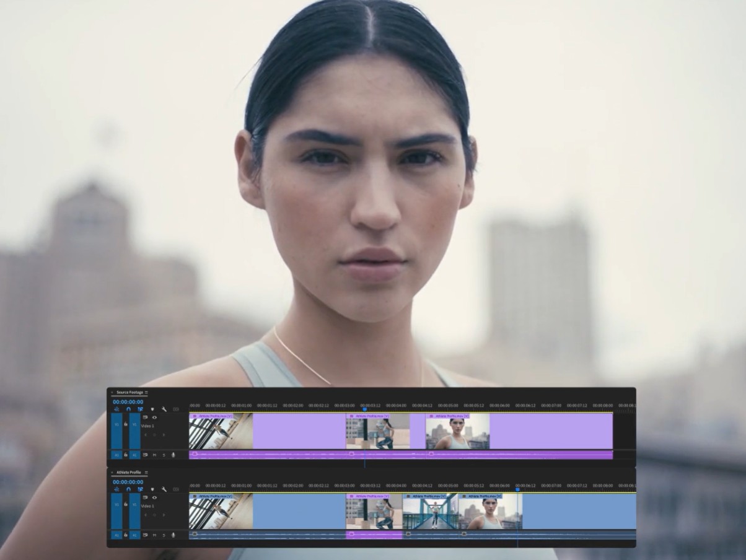Open Athlete Profile panel menu
Viewport: 746px width, 560px height.
pyautogui.click(x=145, y=473)
